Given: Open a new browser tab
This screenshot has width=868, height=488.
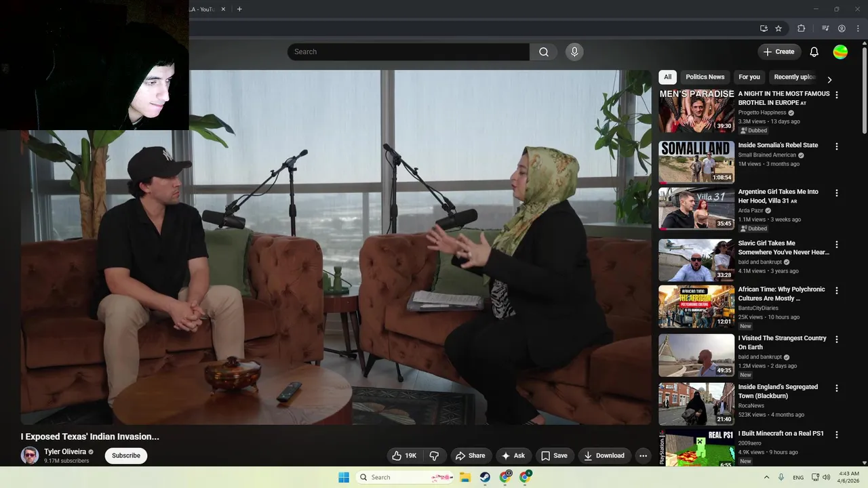Looking at the screenshot, I should [239, 9].
